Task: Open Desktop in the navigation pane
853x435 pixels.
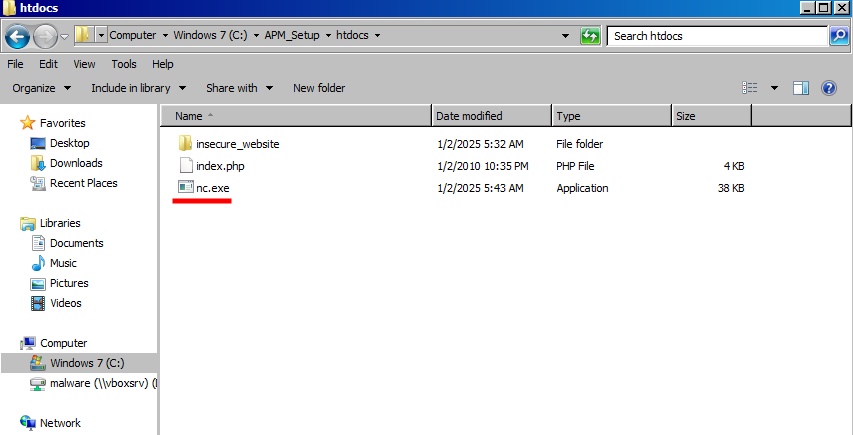Action: pos(70,143)
